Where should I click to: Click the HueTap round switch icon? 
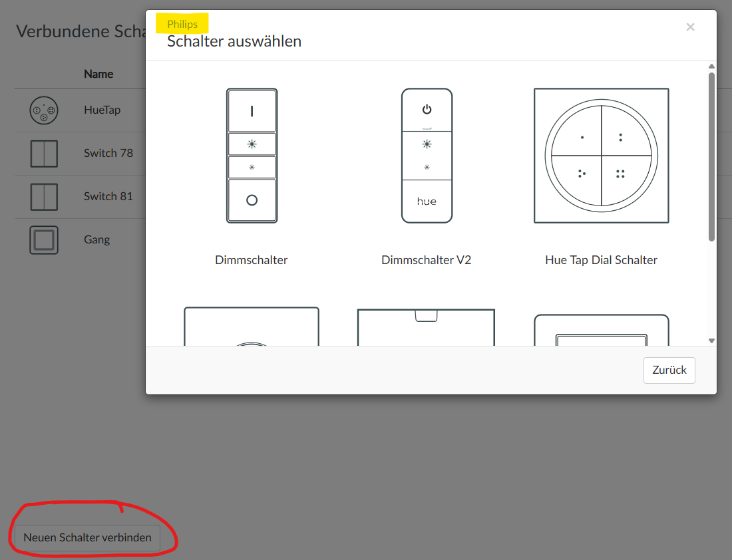(x=44, y=110)
